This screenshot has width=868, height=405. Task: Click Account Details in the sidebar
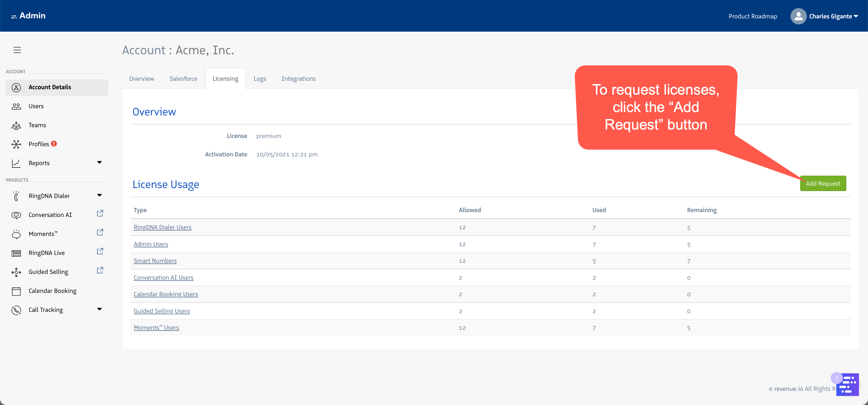click(50, 87)
